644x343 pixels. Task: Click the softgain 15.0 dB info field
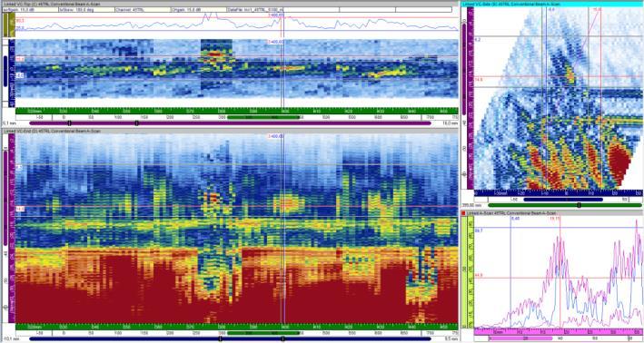tap(30, 9)
